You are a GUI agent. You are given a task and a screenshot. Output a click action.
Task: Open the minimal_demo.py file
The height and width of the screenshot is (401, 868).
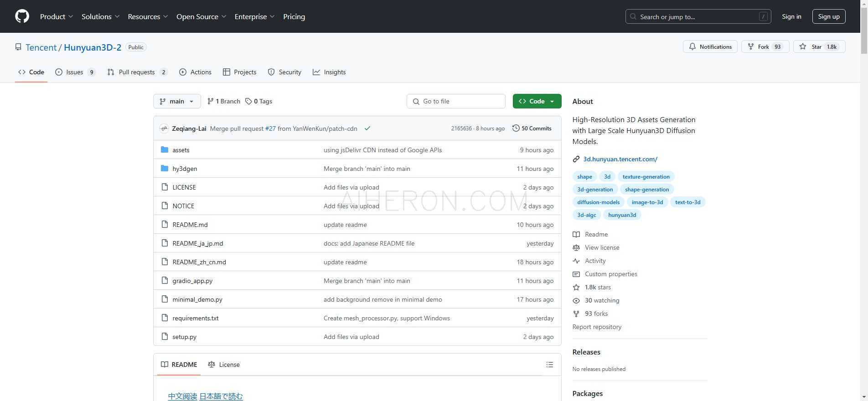197,299
